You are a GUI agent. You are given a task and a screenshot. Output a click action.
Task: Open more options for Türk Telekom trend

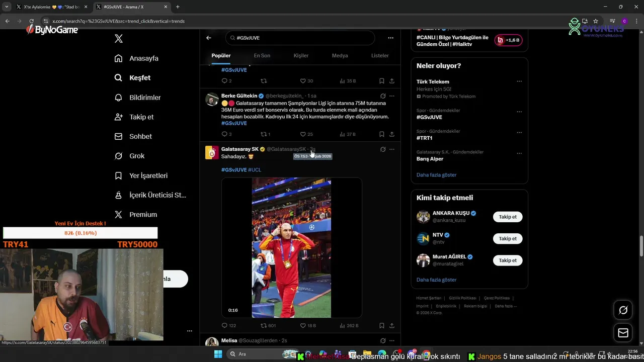point(519,81)
